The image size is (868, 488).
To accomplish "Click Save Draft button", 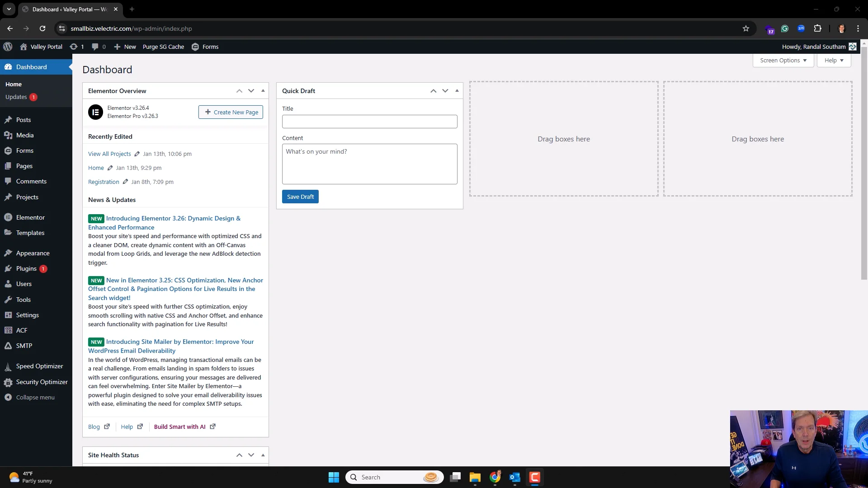I will pos(300,197).
